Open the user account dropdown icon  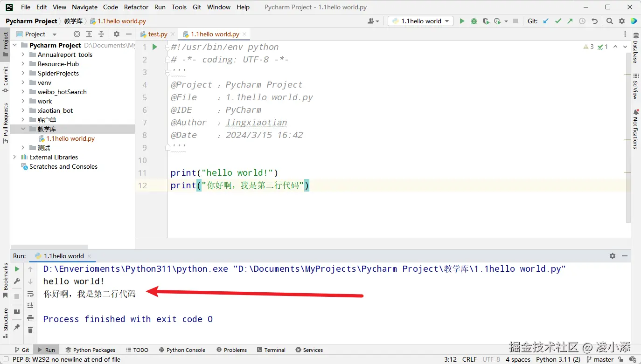pos(374,21)
